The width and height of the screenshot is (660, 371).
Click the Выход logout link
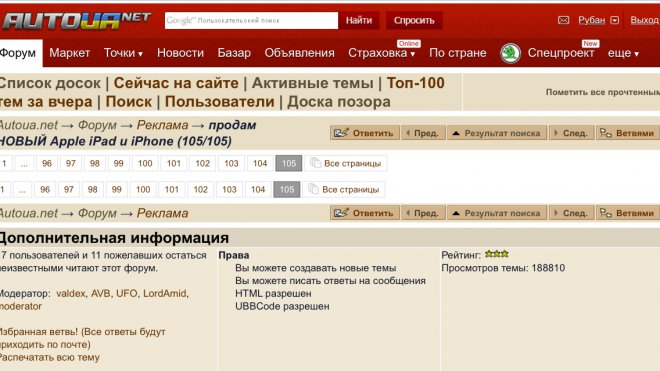click(644, 20)
